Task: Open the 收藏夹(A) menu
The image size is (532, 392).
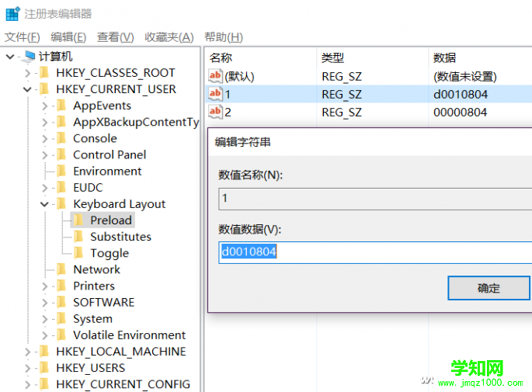Action: click(x=169, y=37)
